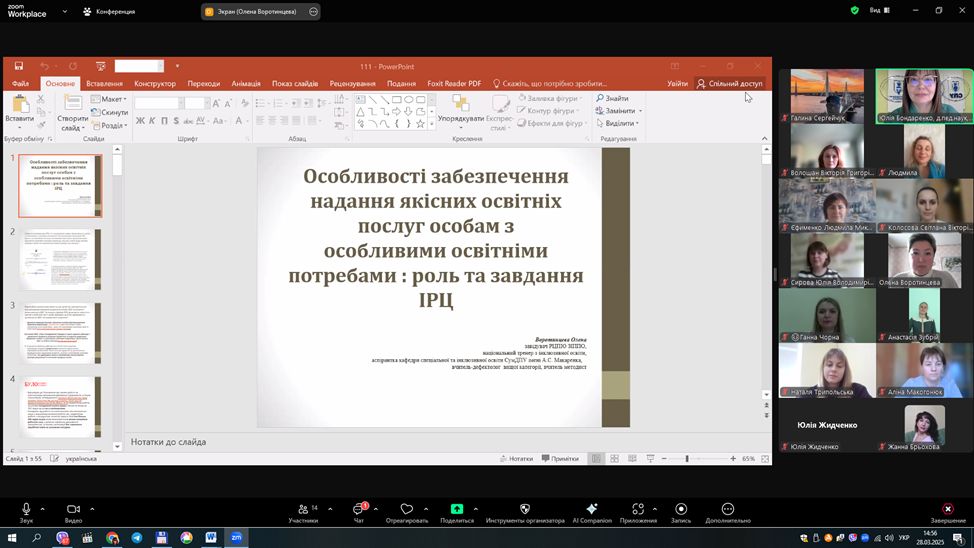This screenshot has height=548, width=974.
Task: Open Приложения apps in Zoom toolbar
Action: 638,510
